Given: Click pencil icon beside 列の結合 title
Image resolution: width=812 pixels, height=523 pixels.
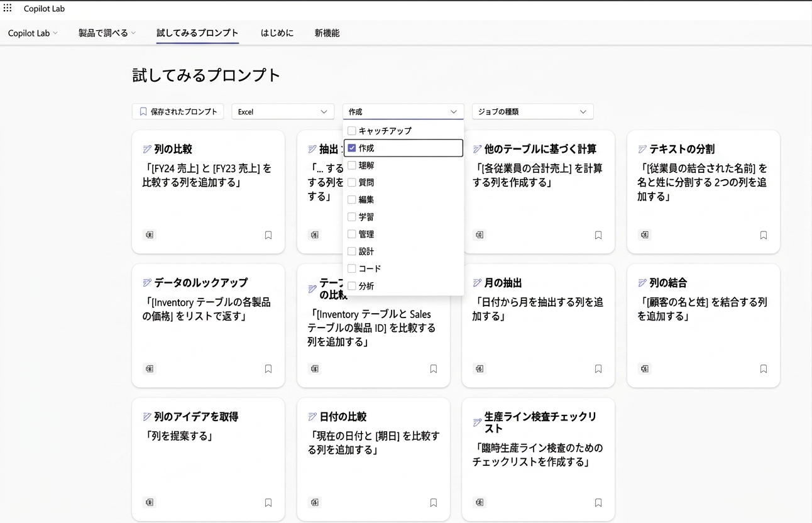Looking at the screenshot, I should pos(642,283).
